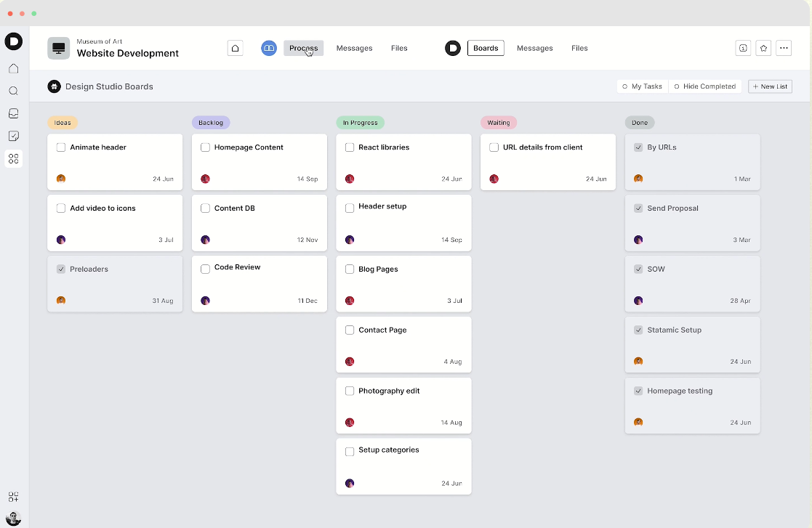Toggle the My Tasks filter
This screenshot has height=528, width=812.
(642, 86)
